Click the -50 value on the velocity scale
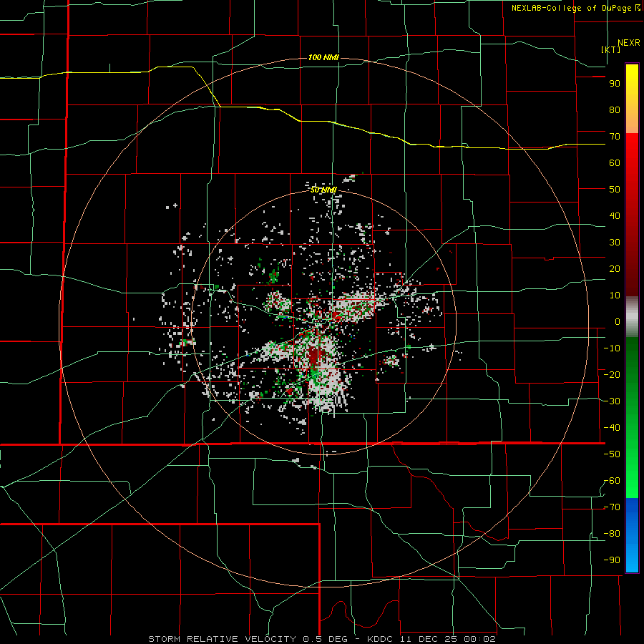 click(x=612, y=454)
